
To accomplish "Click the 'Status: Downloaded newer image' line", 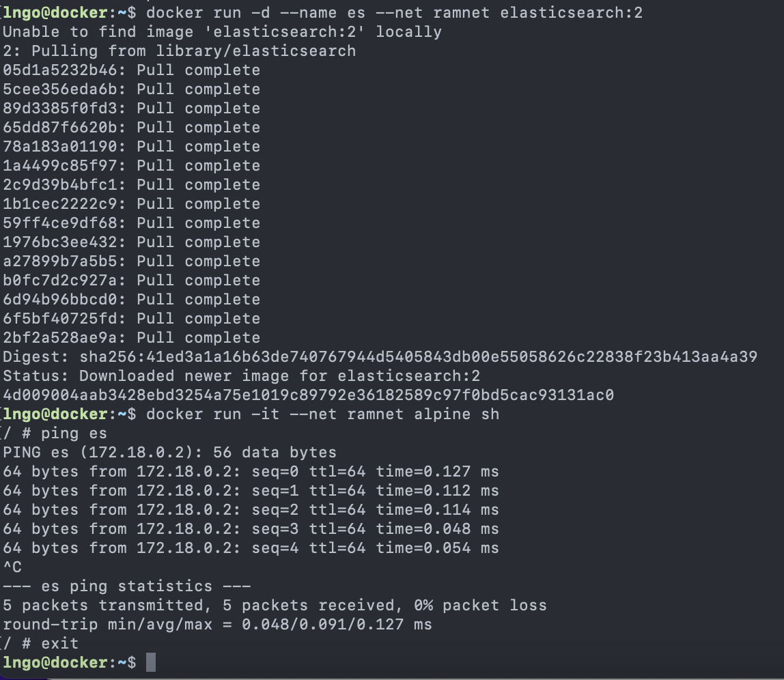I will click(x=241, y=376).
